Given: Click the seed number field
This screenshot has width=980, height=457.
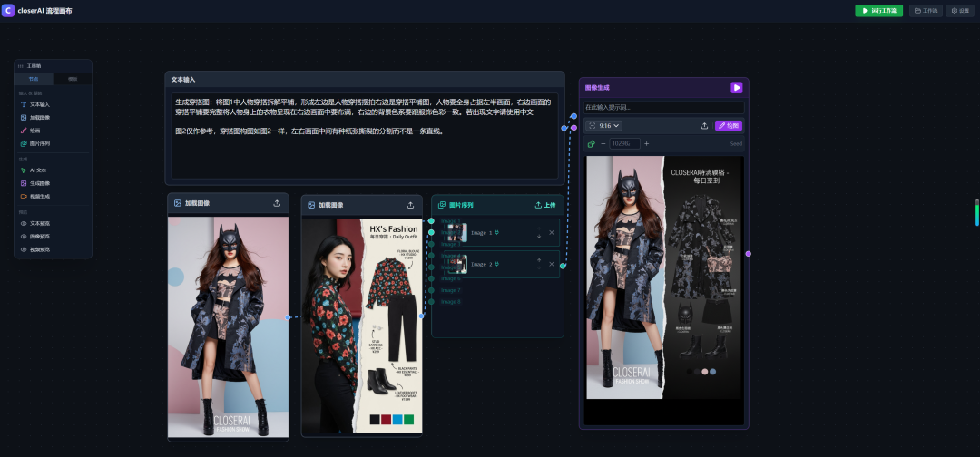Looking at the screenshot, I should coord(624,143).
